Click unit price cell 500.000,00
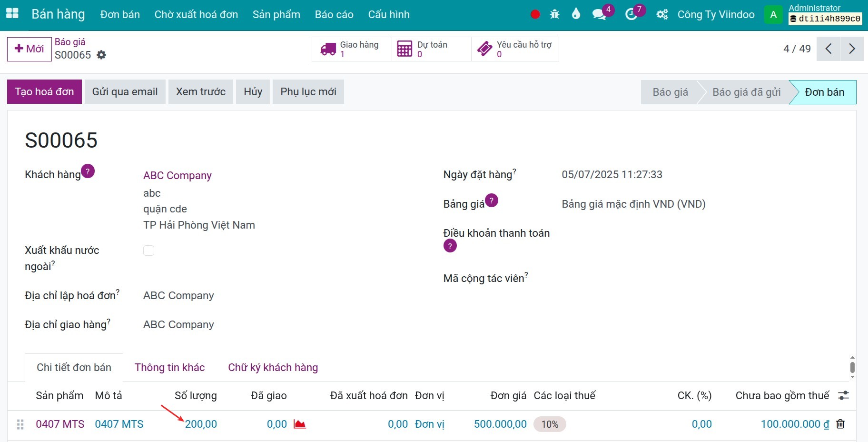The image size is (868, 442). click(500, 424)
